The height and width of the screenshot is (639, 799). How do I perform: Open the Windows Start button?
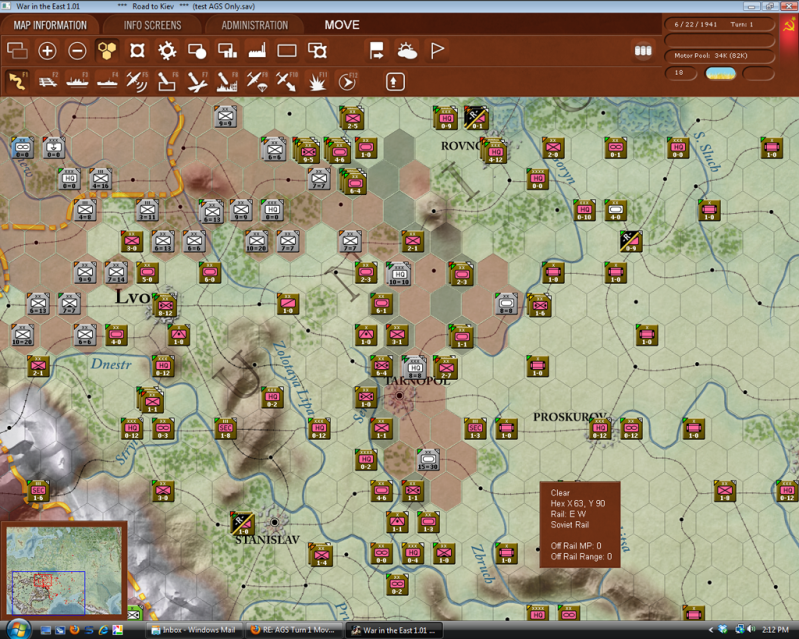click(19, 629)
